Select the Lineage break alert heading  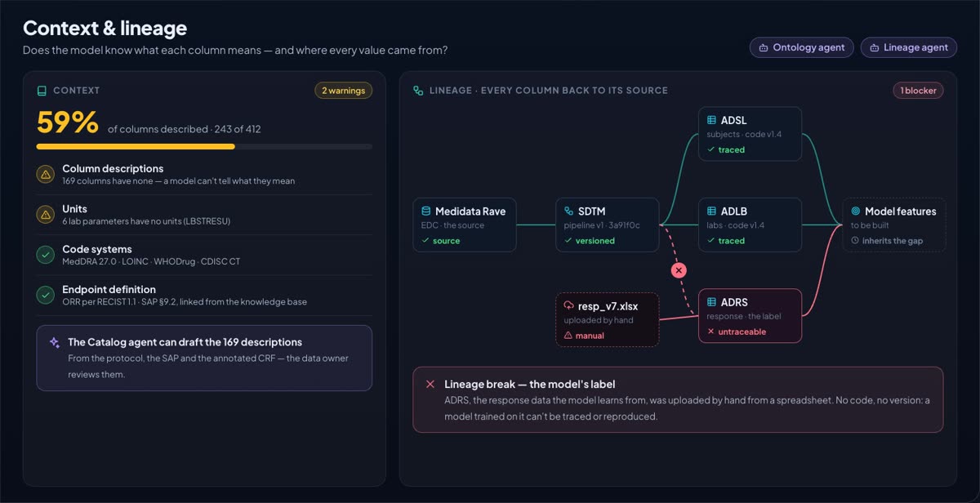point(530,384)
